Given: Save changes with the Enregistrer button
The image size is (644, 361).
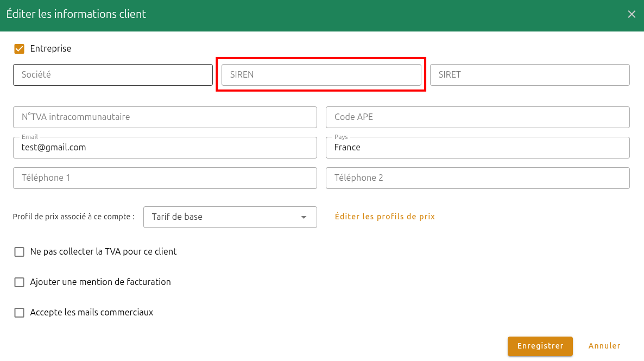Looking at the screenshot, I should tap(540, 346).
